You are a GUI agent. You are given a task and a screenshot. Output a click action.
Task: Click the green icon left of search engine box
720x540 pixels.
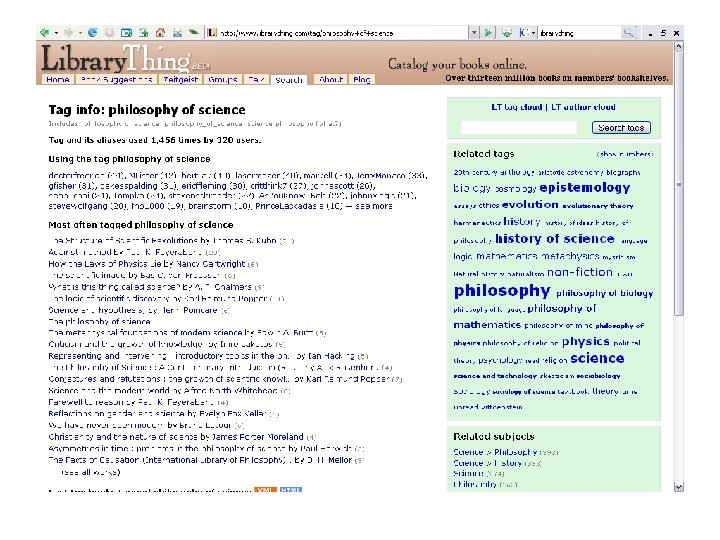click(x=507, y=33)
